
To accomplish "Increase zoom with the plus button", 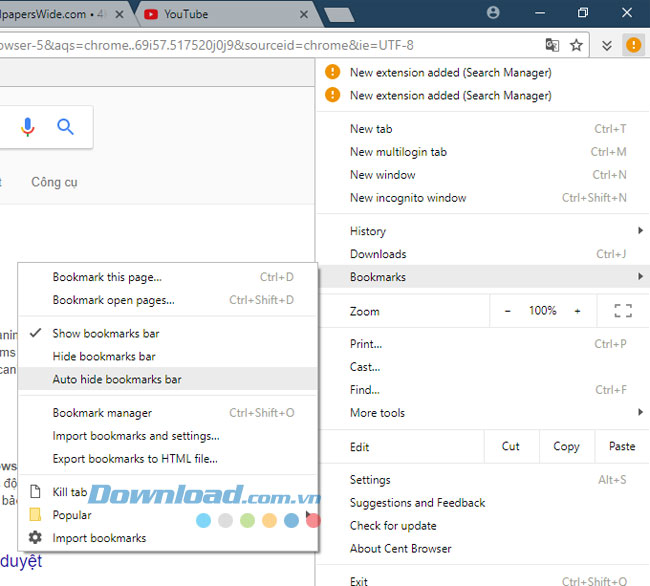I will click(x=577, y=311).
